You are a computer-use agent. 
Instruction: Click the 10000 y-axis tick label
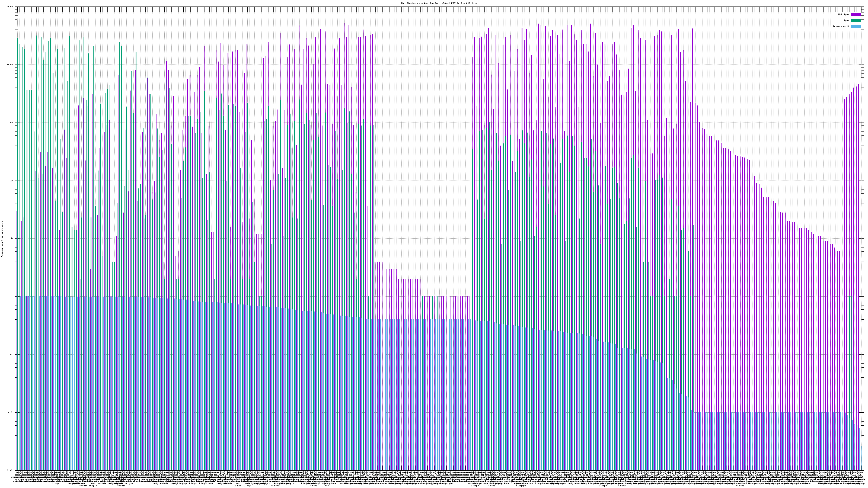[x=11, y=65]
